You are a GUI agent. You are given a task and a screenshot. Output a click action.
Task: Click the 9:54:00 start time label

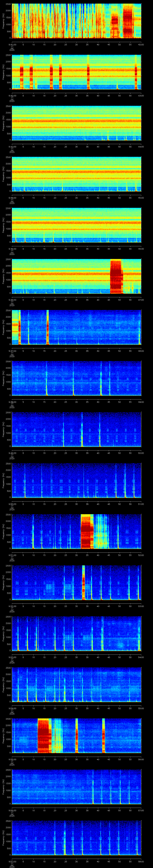coord(12,708)
